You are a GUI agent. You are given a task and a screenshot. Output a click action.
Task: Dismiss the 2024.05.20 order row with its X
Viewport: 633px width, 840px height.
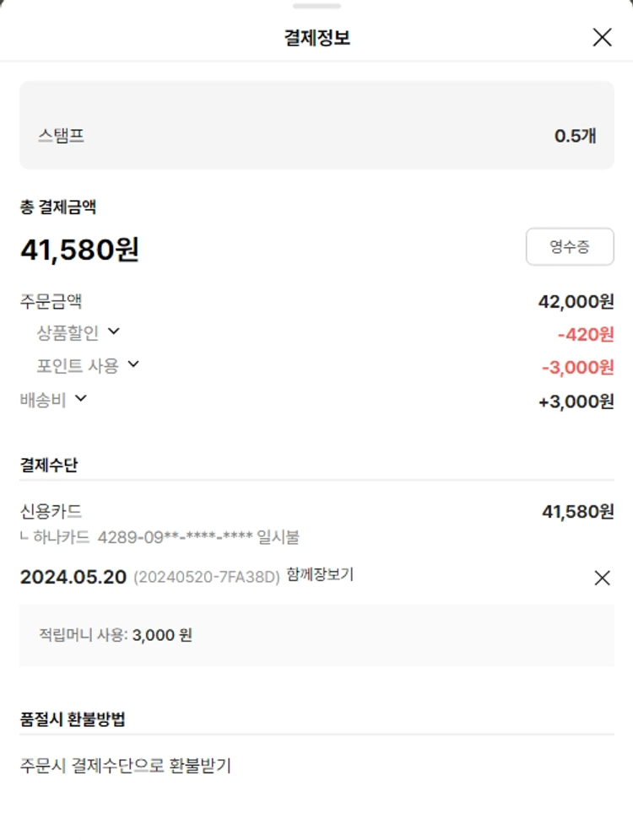(x=602, y=578)
